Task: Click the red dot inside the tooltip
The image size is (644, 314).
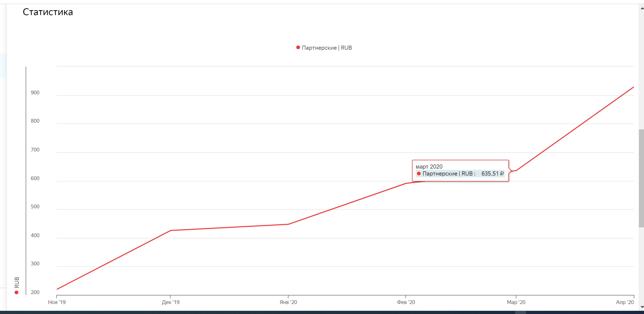Action: (x=419, y=173)
